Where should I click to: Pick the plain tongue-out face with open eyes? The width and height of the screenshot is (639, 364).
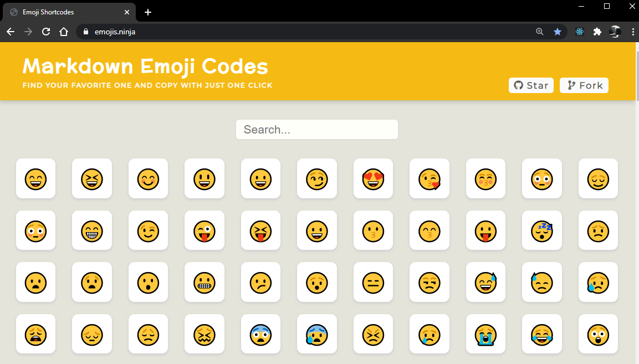(x=485, y=230)
